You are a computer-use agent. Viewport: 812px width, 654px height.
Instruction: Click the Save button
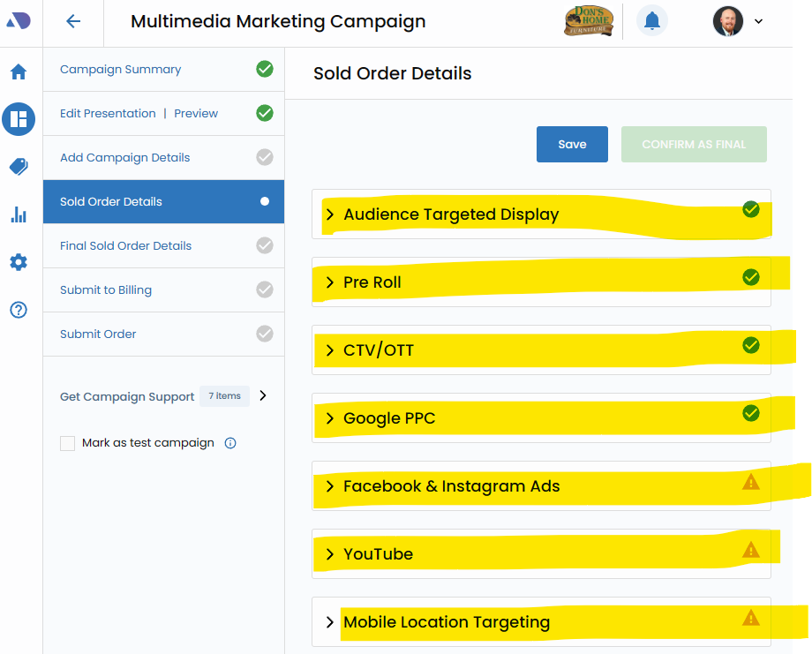572,145
